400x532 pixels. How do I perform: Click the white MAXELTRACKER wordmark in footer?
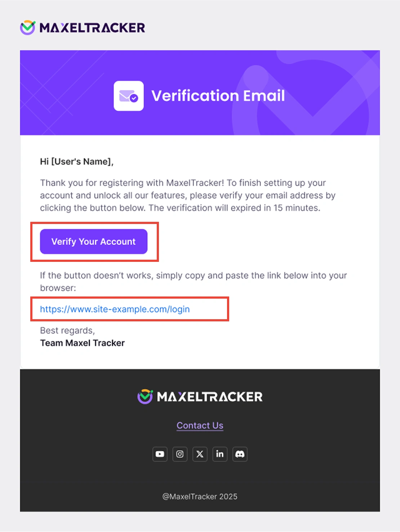pyautogui.click(x=210, y=397)
